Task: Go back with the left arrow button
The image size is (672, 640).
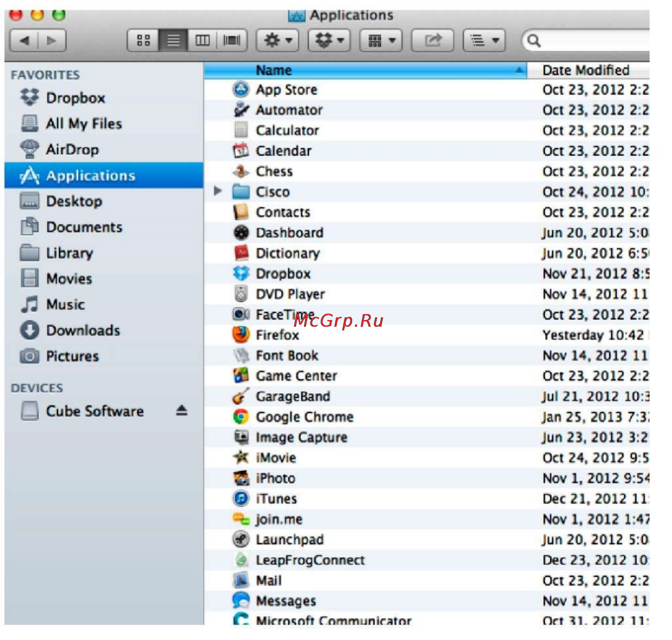Action: (25, 40)
